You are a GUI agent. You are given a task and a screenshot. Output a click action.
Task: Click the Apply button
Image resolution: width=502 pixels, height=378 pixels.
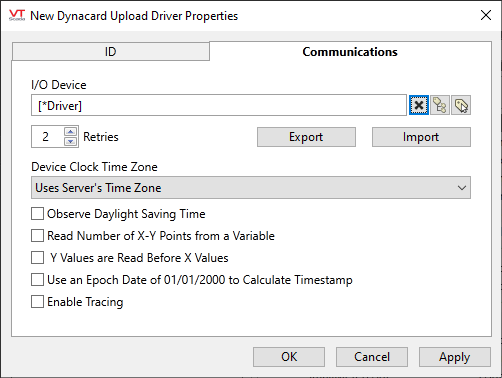pos(454,357)
